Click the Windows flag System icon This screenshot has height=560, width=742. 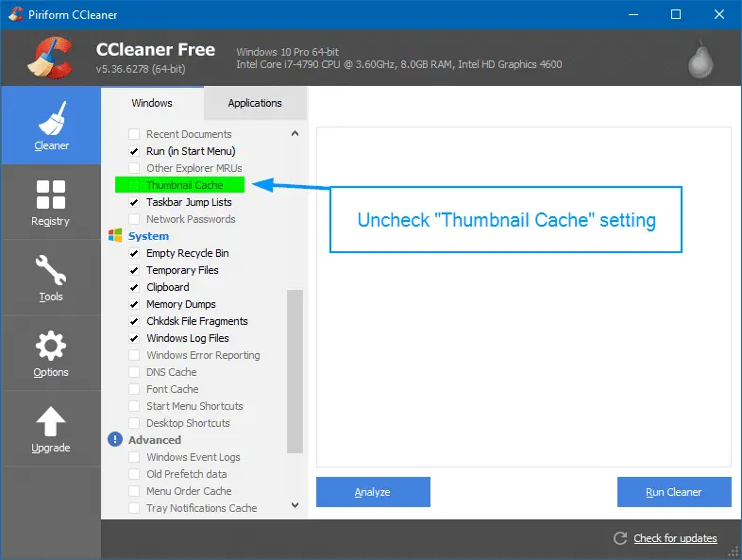[115, 235]
